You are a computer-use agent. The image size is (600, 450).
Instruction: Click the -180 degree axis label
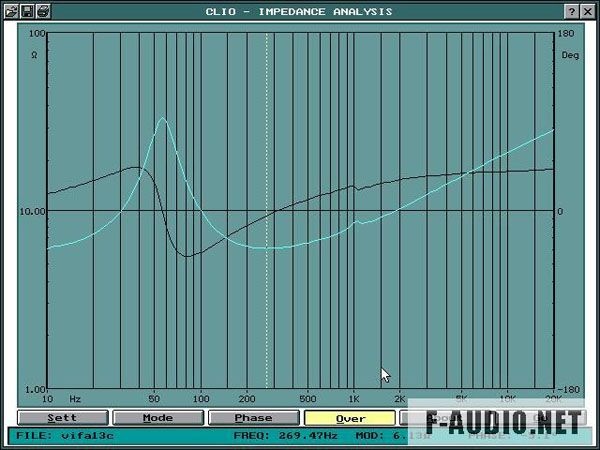pyautogui.click(x=568, y=390)
